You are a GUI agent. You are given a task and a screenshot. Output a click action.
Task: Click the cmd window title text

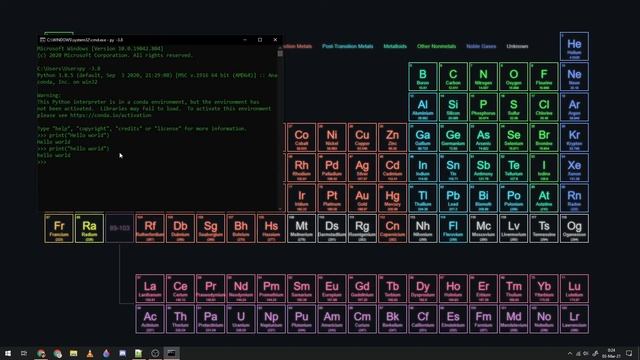85,40
